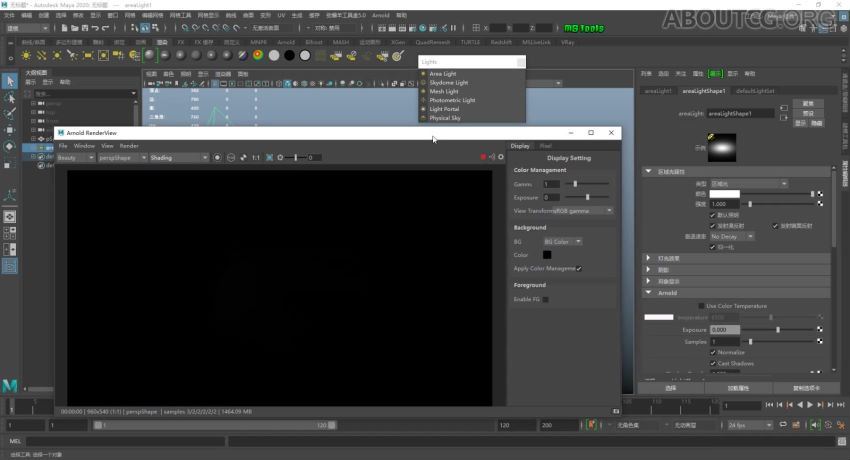Viewport: 850px width, 460px height.
Task: Switch to the Pixel tab in RenderView
Action: point(545,146)
